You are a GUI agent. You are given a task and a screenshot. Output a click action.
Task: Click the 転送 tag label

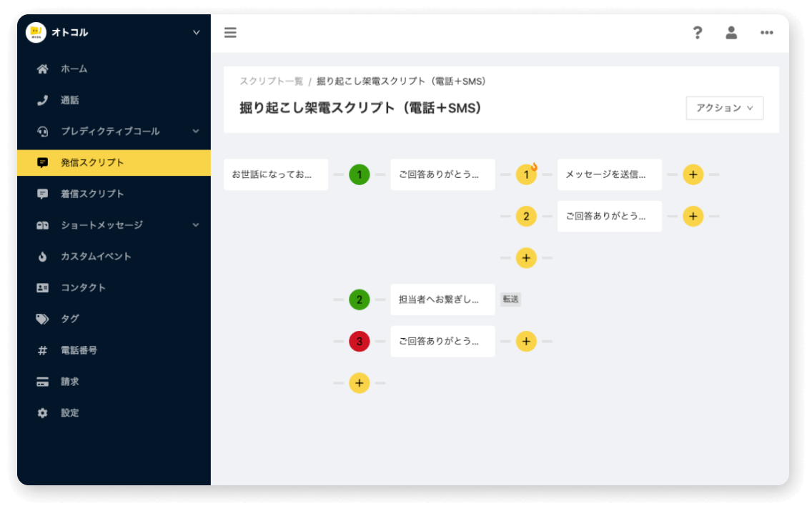[x=510, y=299]
